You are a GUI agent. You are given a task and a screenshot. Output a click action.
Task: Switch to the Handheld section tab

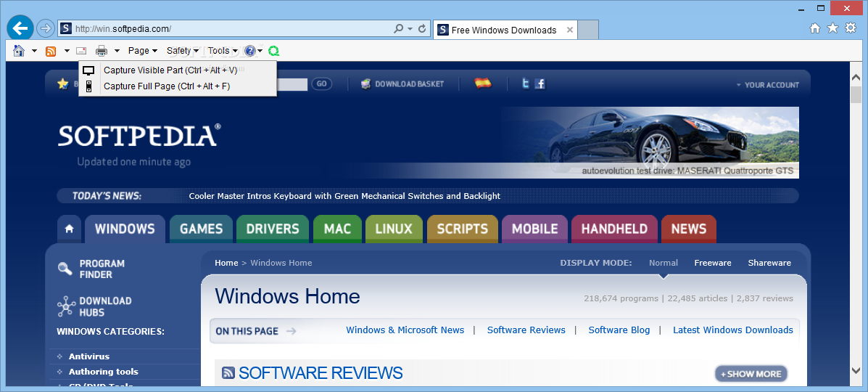tap(614, 229)
